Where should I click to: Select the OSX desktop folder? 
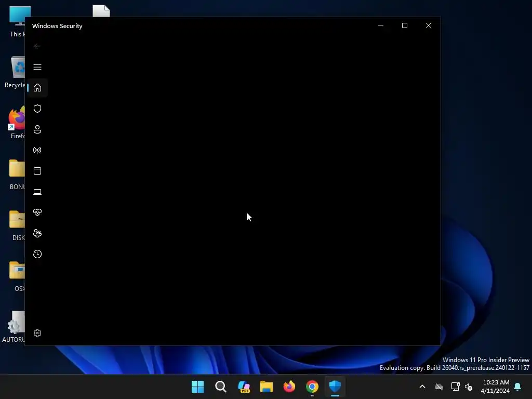[18, 276]
